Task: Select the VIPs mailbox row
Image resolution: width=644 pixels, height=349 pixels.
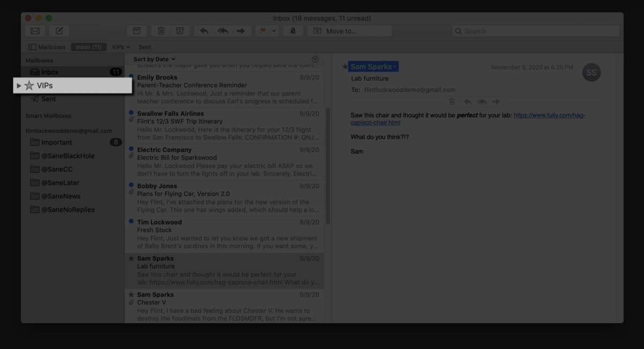Action: [x=72, y=85]
